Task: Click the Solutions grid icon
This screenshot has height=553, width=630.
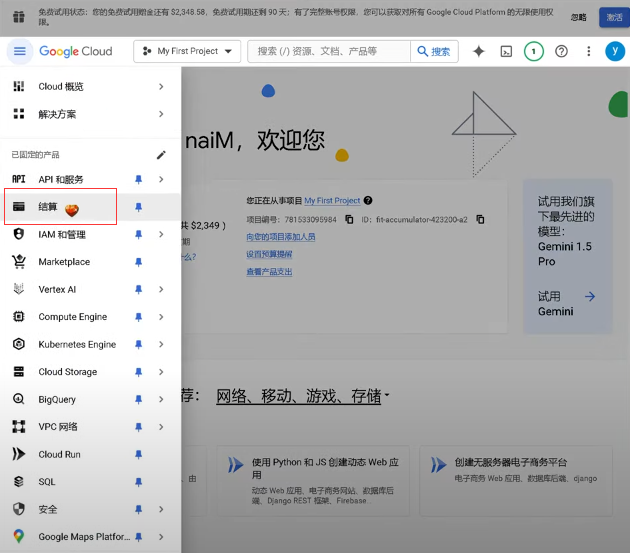Action: click(x=18, y=114)
